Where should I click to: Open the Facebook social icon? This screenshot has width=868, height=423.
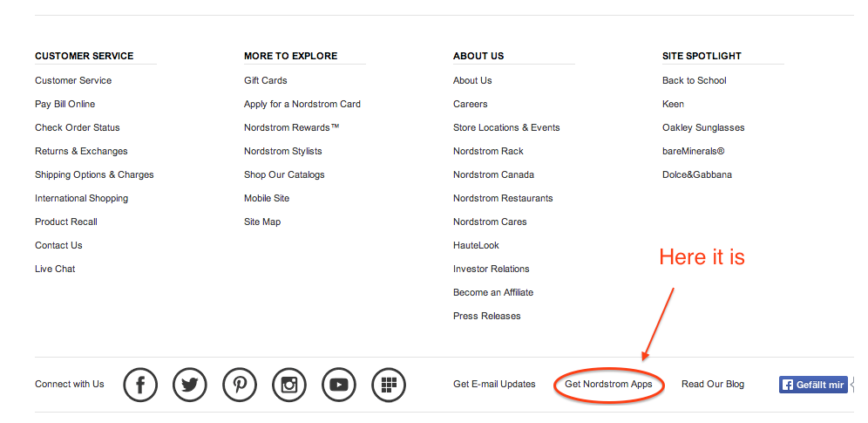coord(140,385)
